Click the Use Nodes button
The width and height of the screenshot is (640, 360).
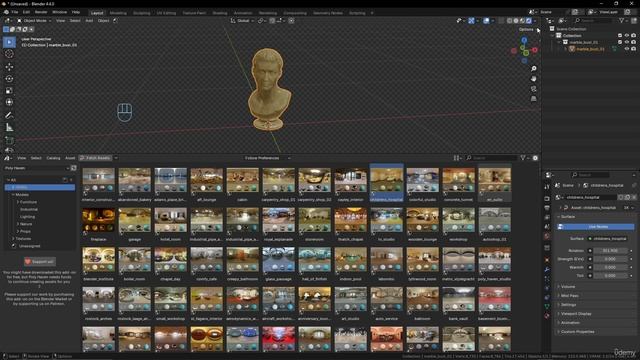[596, 227]
